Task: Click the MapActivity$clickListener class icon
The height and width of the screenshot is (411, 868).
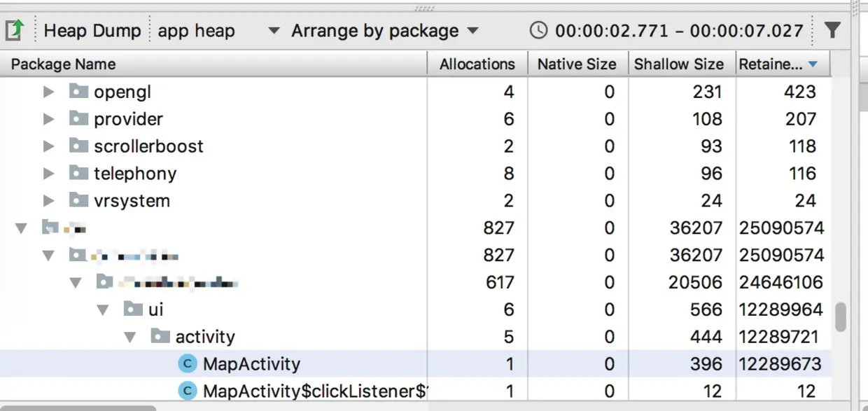Action: 187,391
